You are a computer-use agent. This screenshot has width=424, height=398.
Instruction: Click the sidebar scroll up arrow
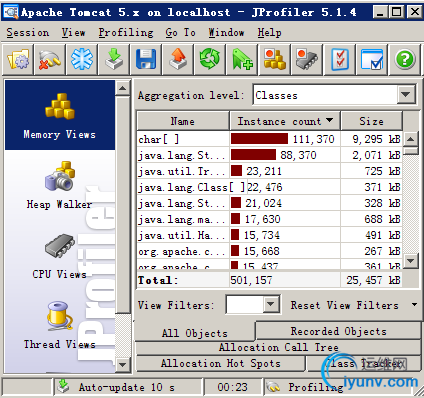click(x=123, y=88)
